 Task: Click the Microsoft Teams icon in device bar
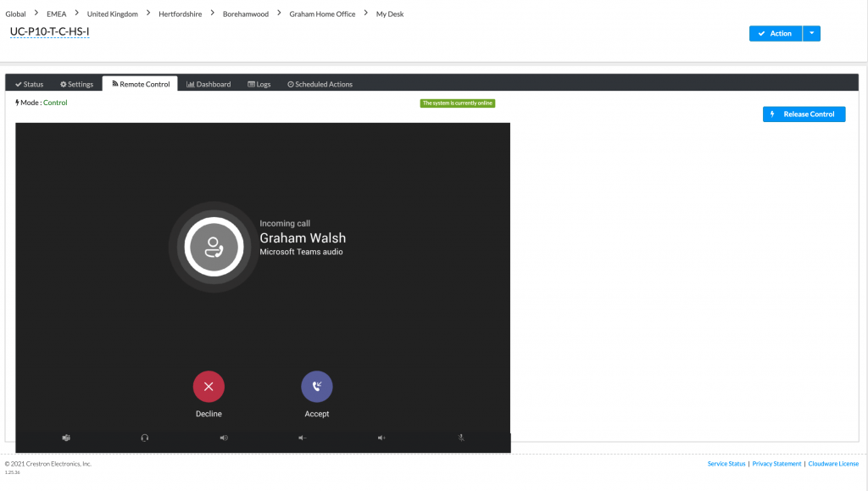(x=66, y=438)
